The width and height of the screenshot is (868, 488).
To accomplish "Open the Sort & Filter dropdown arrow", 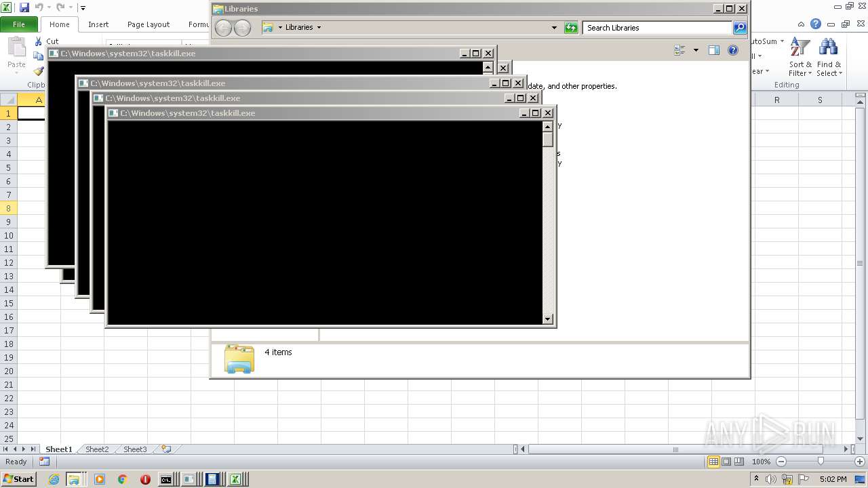I will coord(810,73).
